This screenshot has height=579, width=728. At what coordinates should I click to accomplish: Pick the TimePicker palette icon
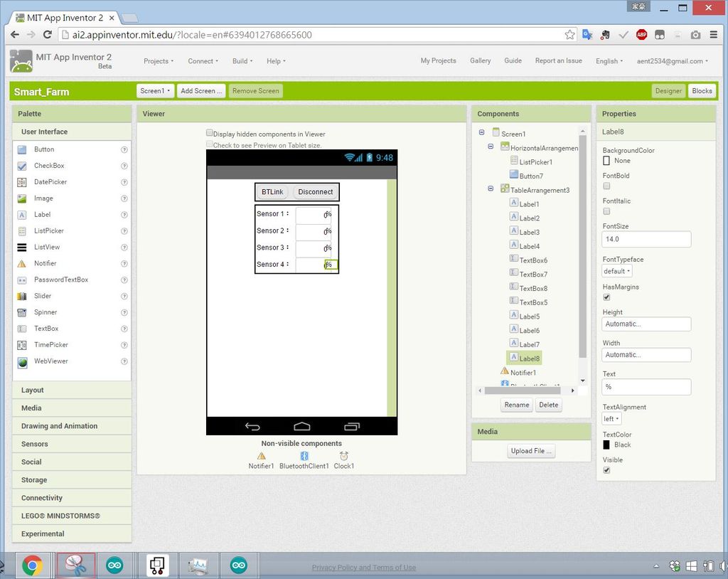(22, 345)
